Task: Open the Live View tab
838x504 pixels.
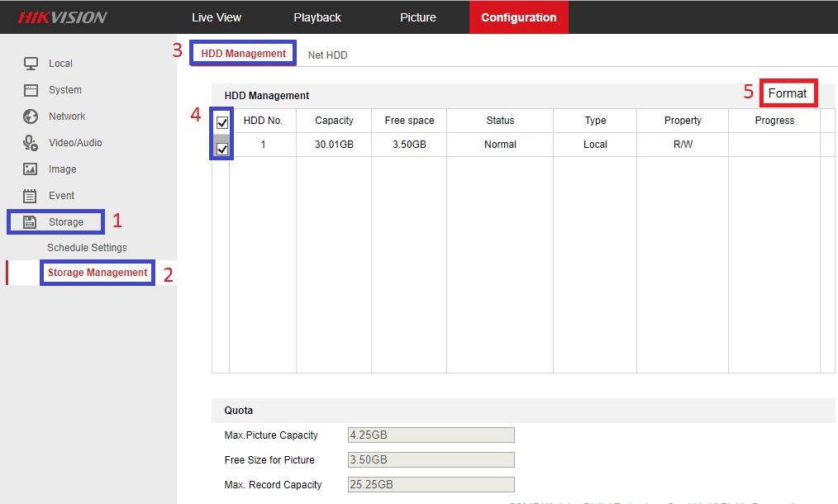Action: (217, 17)
